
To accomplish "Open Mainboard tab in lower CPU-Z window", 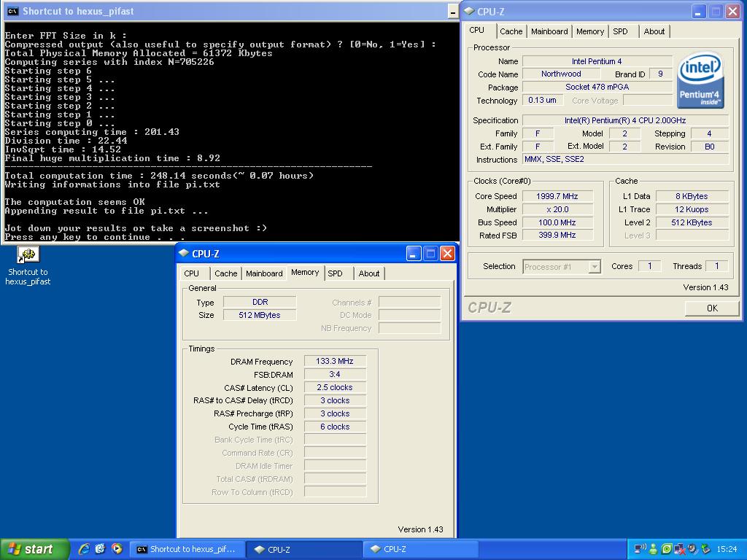I will 264,273.
